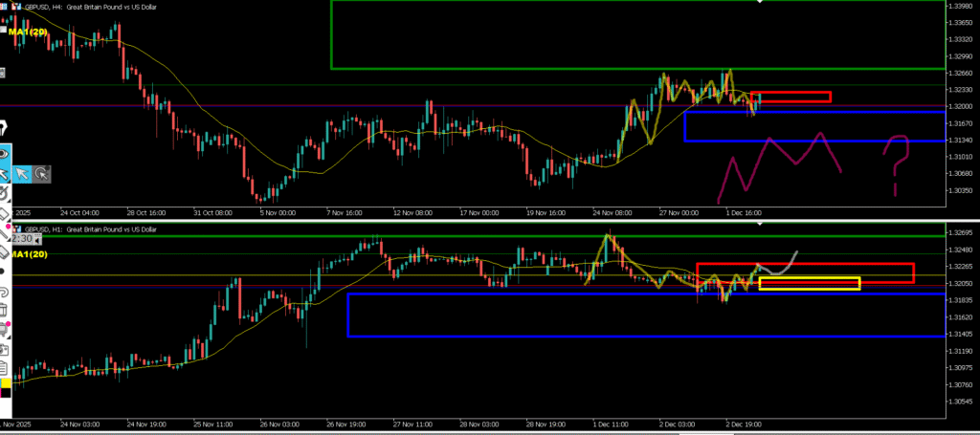Image resolution: width=980 pixels, height=435 pixels.
Task: Click price 1.31405 on H1 price axis
Action: pyautogui.click(x=963, y=334)
